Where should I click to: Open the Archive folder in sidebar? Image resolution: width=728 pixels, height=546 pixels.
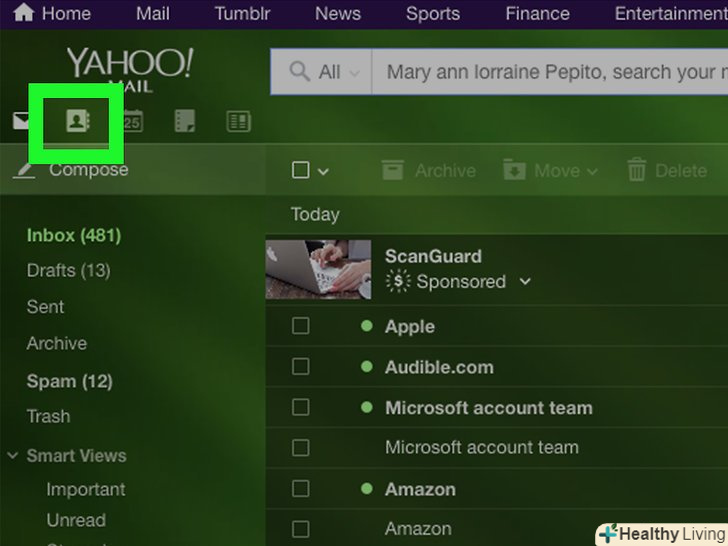click(x=57, y=344)
